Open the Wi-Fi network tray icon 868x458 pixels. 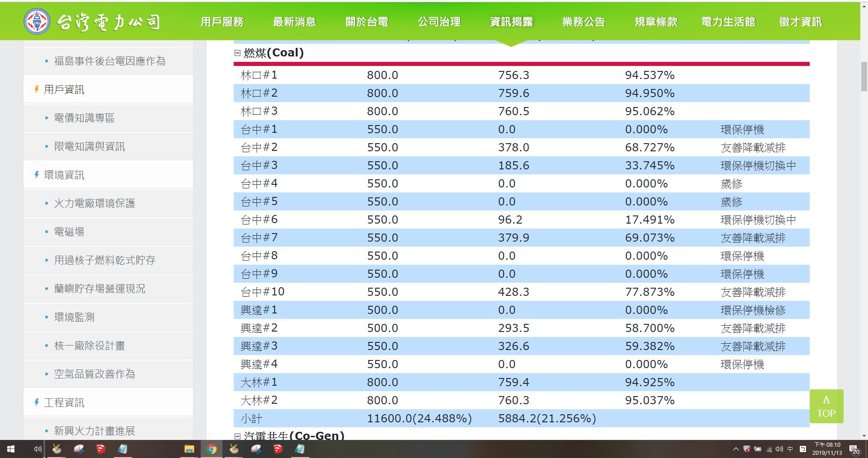(x=769, y=449)
